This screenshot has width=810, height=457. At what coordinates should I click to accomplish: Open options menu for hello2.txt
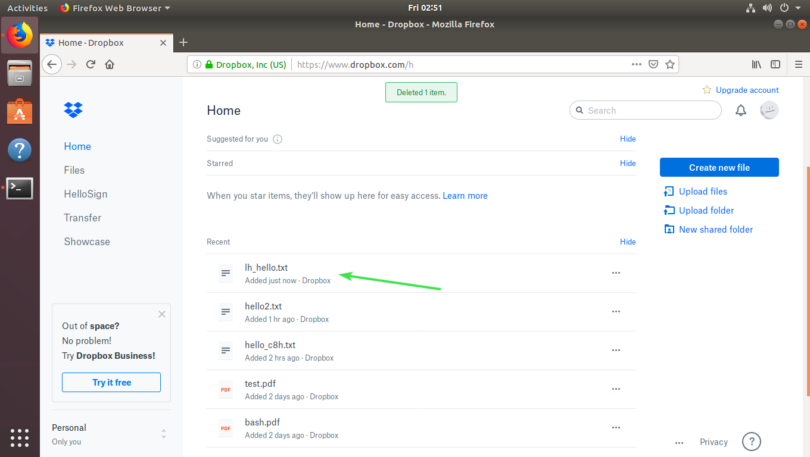[616, 311]
